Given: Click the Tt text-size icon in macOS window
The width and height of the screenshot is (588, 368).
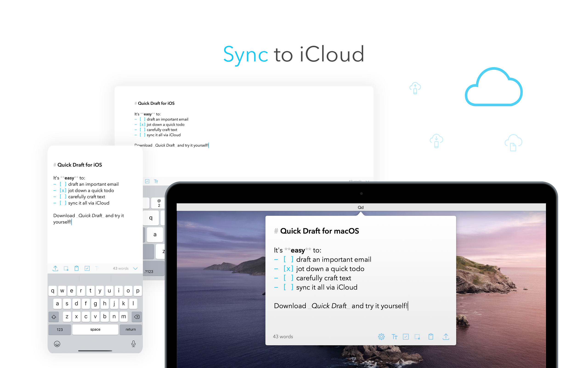Looking at the screenshot, I should tap(394, 336).
